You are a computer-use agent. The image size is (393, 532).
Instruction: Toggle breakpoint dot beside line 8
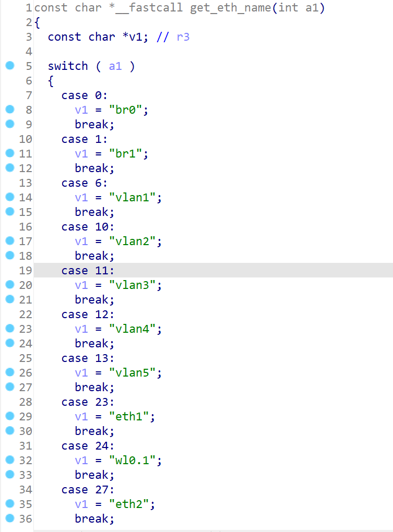tap(9, 110)
